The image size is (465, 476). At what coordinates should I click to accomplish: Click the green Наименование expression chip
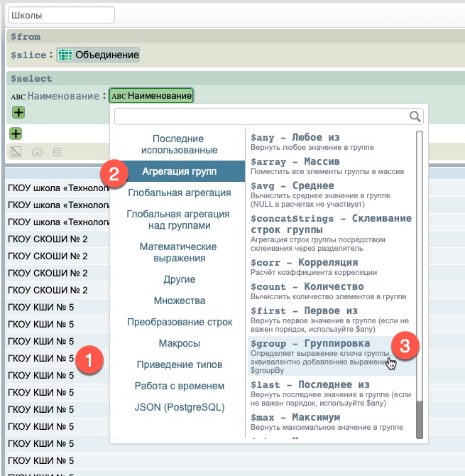point(151,96)
